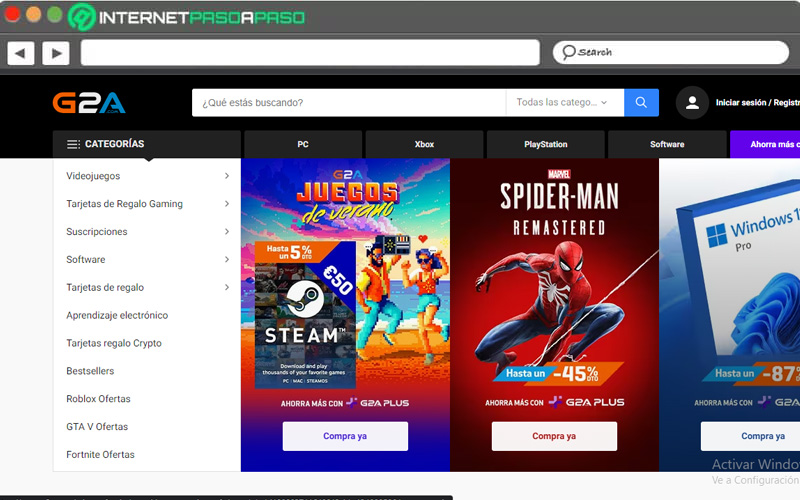Focus the ¿Qué estás buscando? search field
The width and height of the screenshot is (800, 500).
(x=349, y=103)
